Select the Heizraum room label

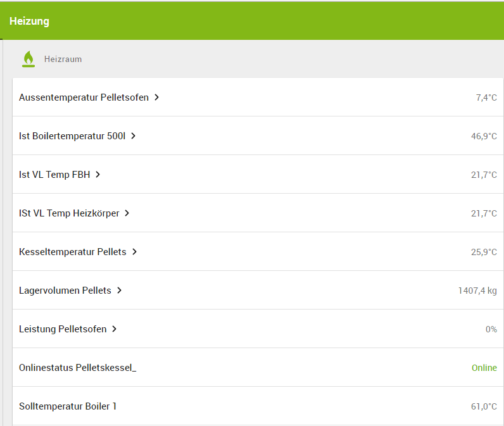(63, 60)
